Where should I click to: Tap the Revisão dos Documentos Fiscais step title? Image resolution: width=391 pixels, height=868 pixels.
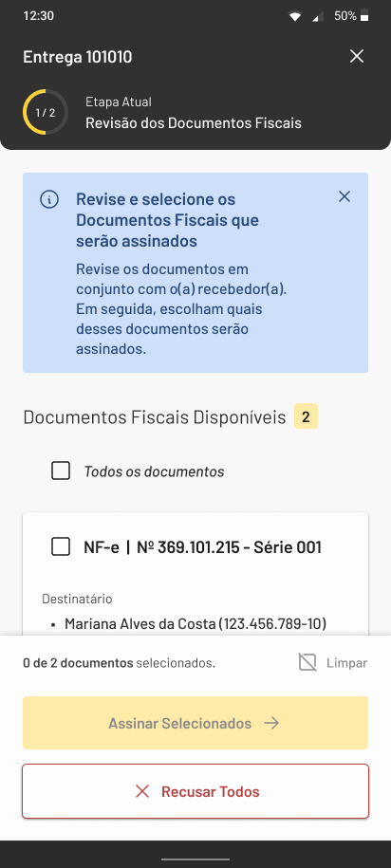pyautogui.click(x=194, y=123)
